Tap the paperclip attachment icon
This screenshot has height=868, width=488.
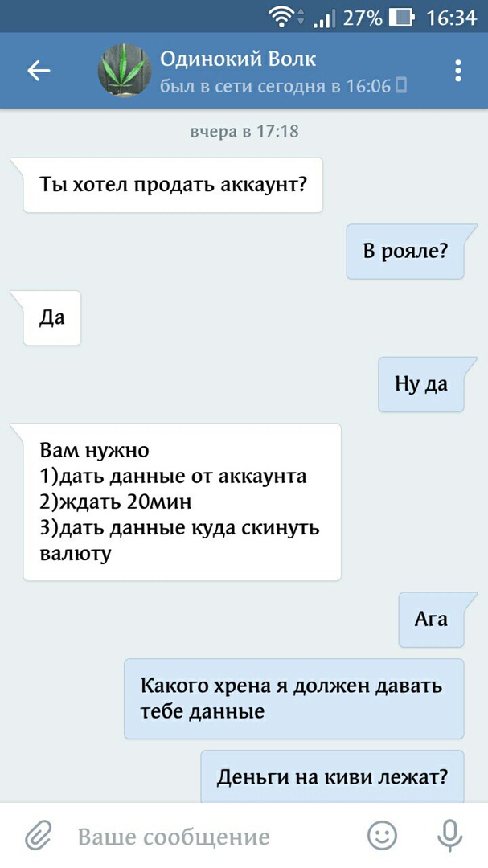[39, 836]
